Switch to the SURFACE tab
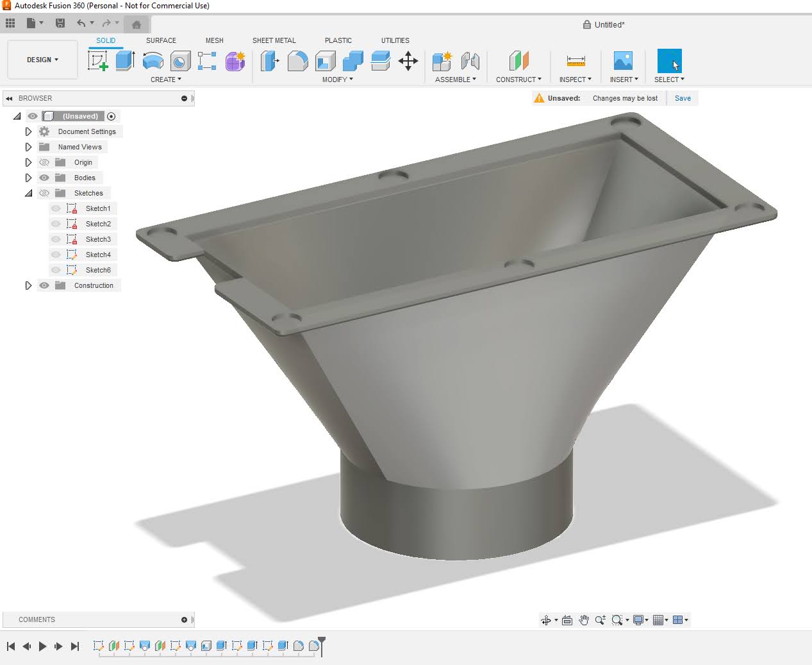 tap(161, 40)
